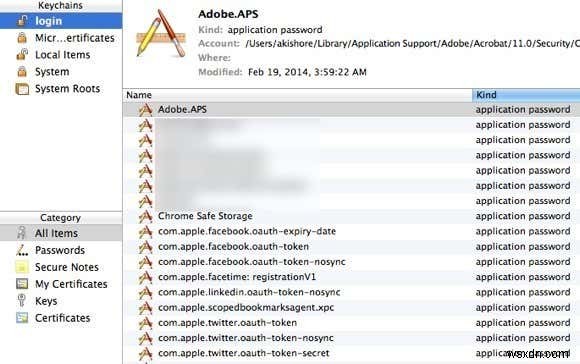The image size is (580, 364).
Task: Click the icon beside com.apple.twitter.oauth-token
Action: (145, 323)
